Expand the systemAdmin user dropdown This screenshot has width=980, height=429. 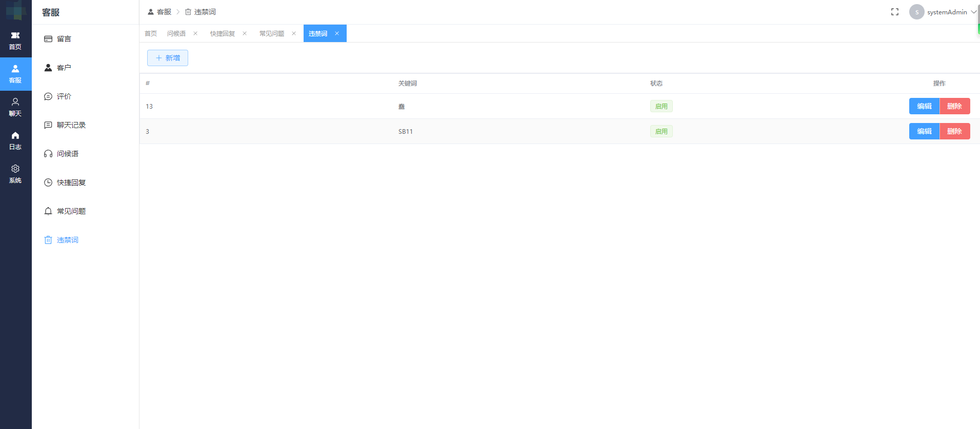(x=943, y=12)
